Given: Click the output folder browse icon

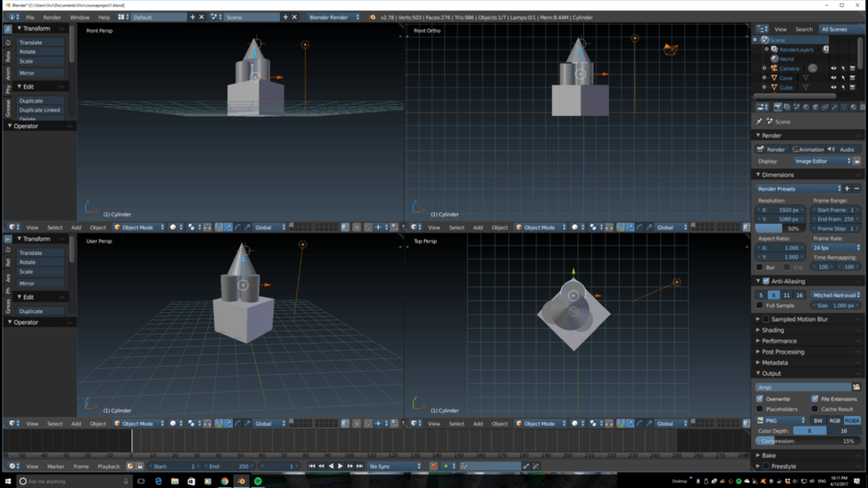Looking at the screenshot, I should pyautogui.click(x=856, y=388).
